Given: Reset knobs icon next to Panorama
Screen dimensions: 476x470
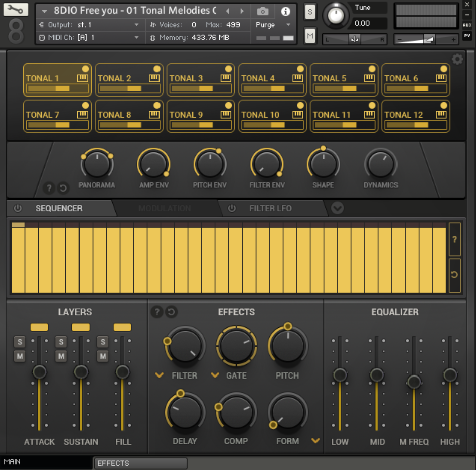Looking at the screenshot, I should tap(63, 189).
